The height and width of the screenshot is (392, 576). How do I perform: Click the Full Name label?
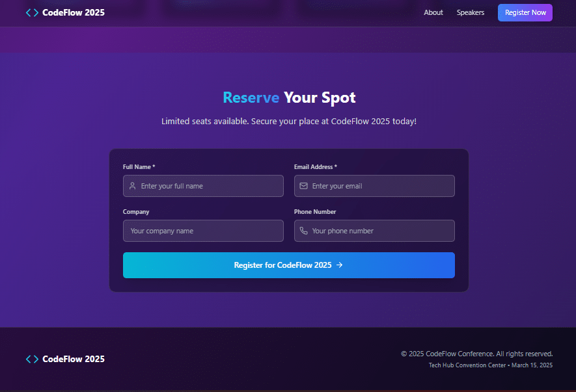139,167
